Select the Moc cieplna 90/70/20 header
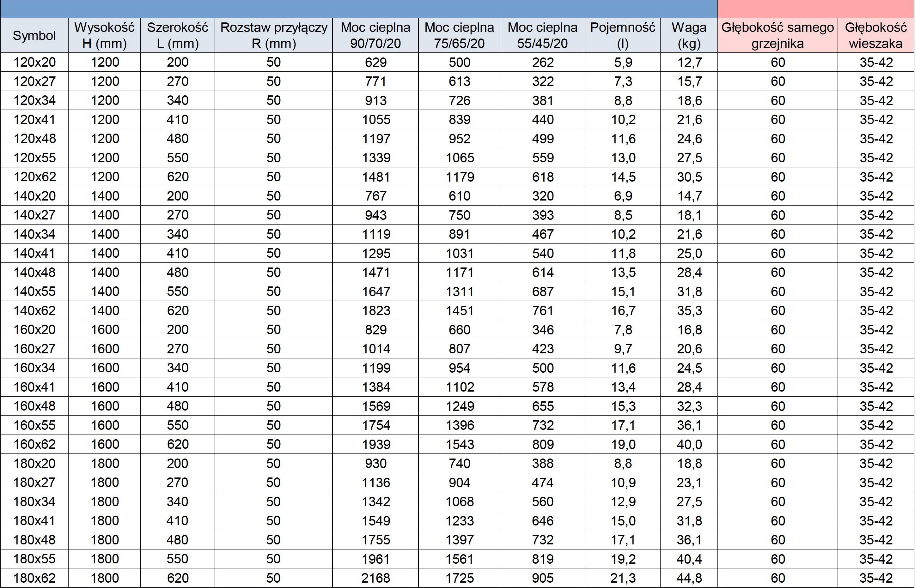915x588 pixels. pyautogui.click(x=375, y=35)
